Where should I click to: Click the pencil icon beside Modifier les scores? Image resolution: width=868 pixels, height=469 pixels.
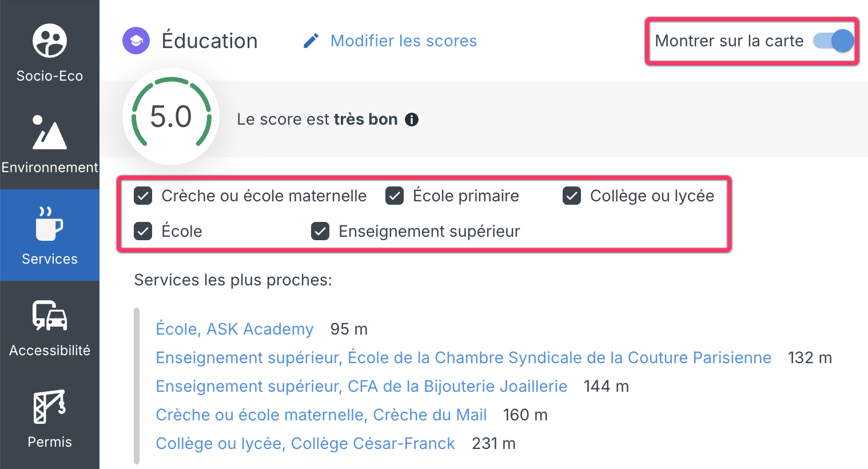click(x=311, y=41)
